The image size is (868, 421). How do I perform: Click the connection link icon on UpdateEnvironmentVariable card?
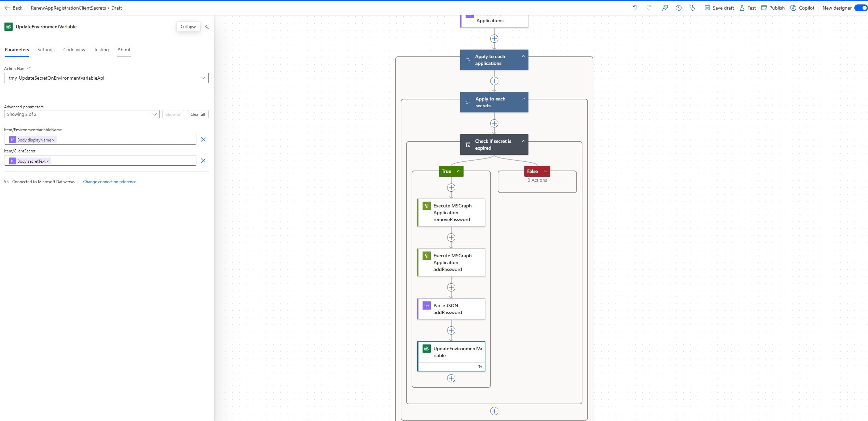pos(480,367)
